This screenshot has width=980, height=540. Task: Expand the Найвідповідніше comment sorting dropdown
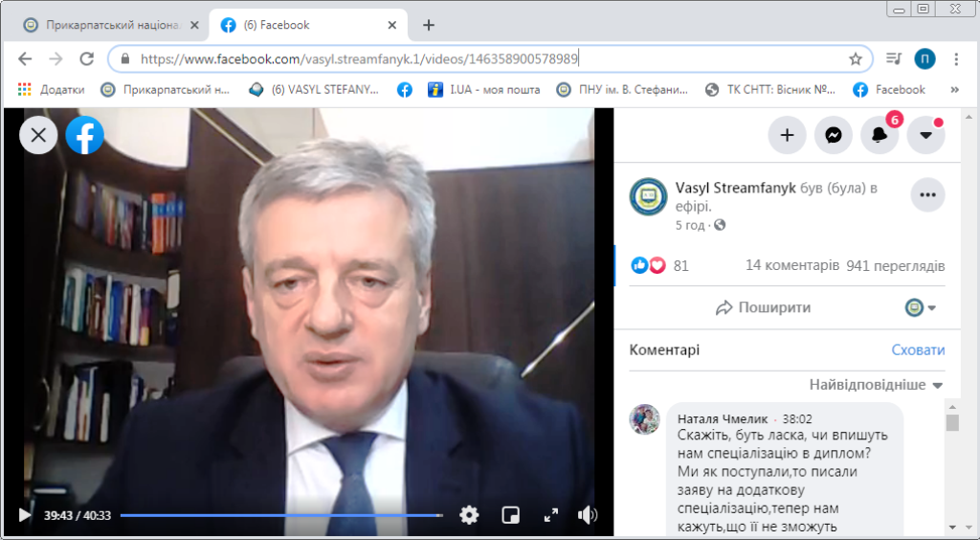(876, 385)
